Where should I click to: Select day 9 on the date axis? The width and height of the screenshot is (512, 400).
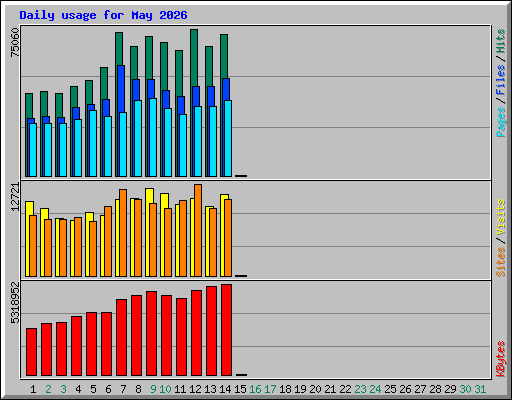tap(153, 389)
